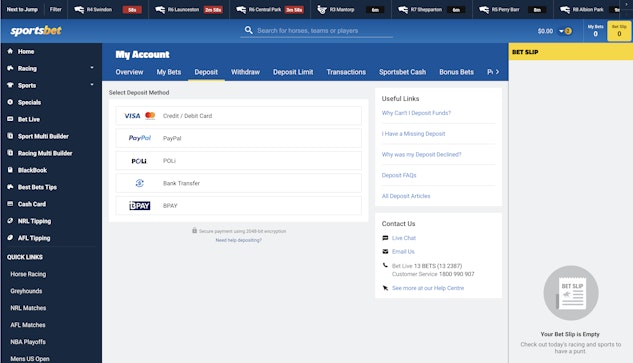Switch to the My Bets tab

click(x=169, y=72)
